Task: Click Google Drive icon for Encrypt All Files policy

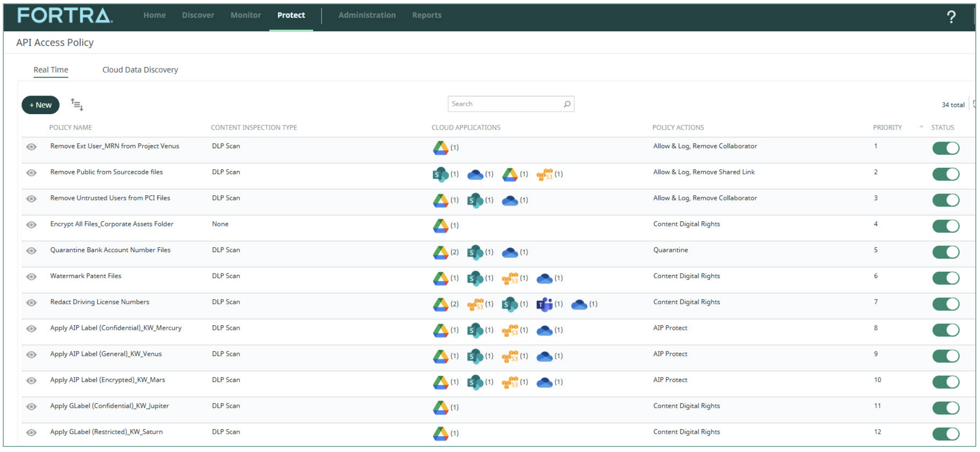Action: coord(440,226)
